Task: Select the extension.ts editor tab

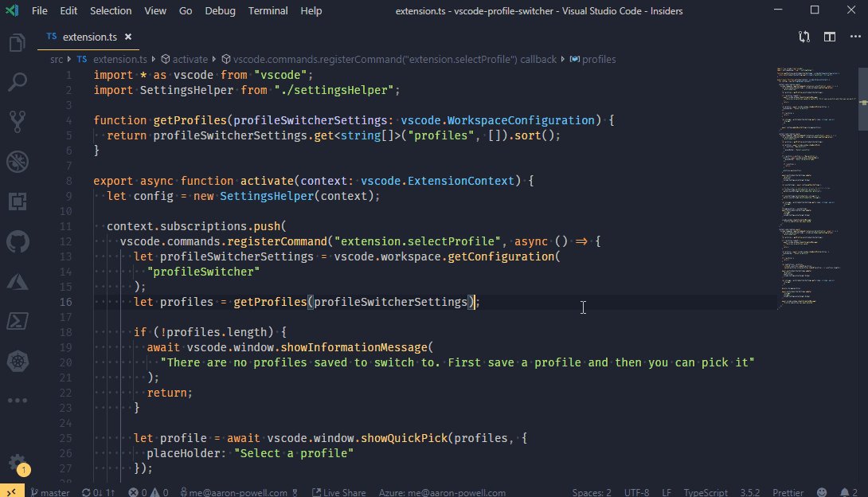Action: [88, 37]
